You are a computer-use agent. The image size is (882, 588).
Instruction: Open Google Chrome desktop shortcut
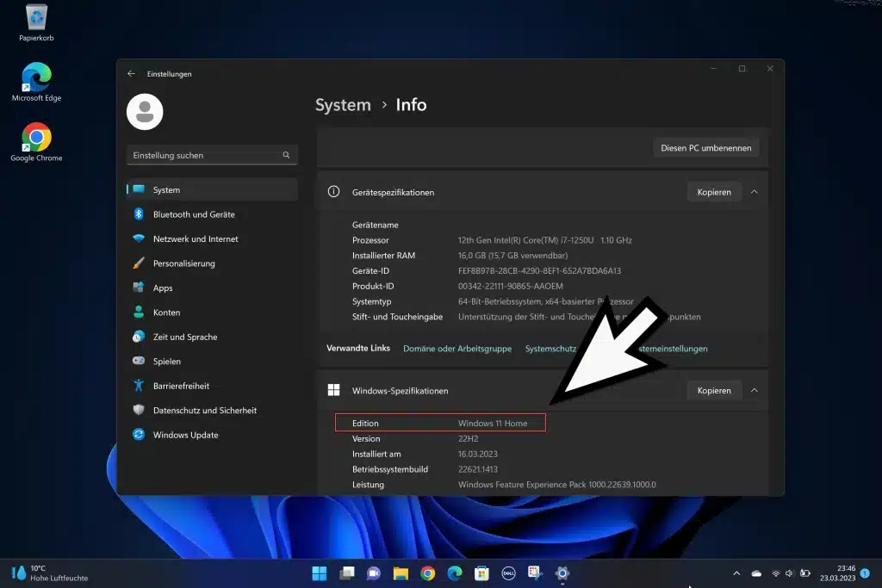click(36, 143)
